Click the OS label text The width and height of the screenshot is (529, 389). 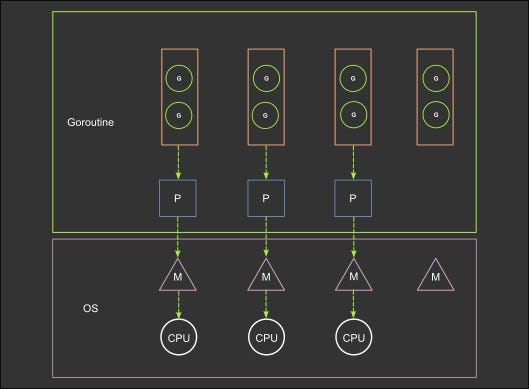(x=90, y=308)
